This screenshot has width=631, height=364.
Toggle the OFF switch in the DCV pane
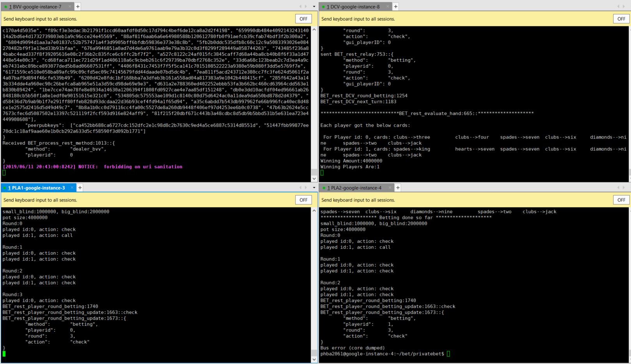click(621, 19)
